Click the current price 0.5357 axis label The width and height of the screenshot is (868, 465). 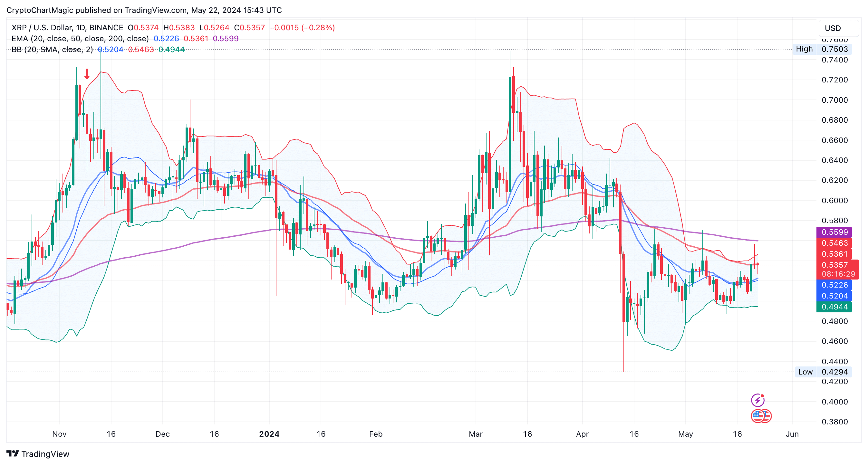tap(834, 265)
